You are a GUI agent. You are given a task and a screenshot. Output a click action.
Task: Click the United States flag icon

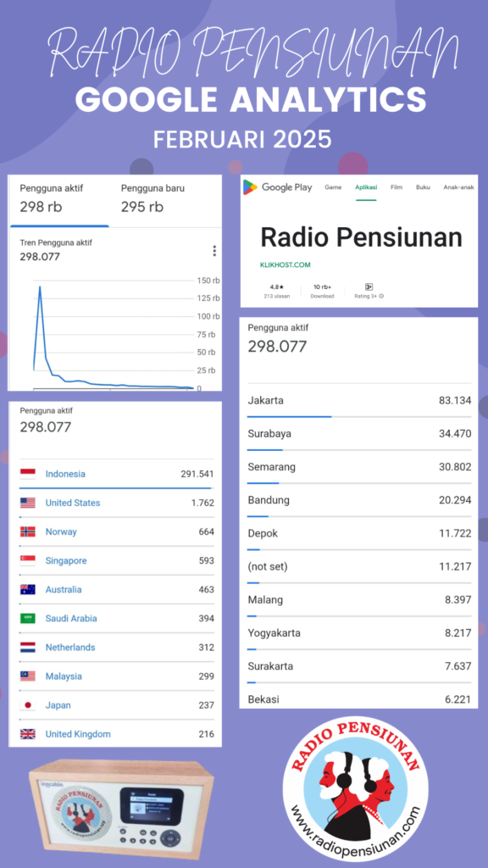tap(28, 503)
